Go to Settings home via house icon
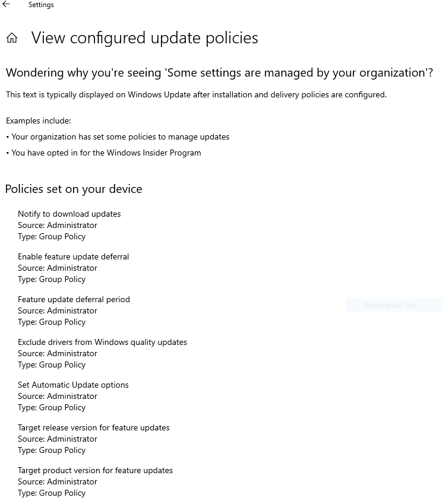Screen dimensions: 443x504 point(12,39)
